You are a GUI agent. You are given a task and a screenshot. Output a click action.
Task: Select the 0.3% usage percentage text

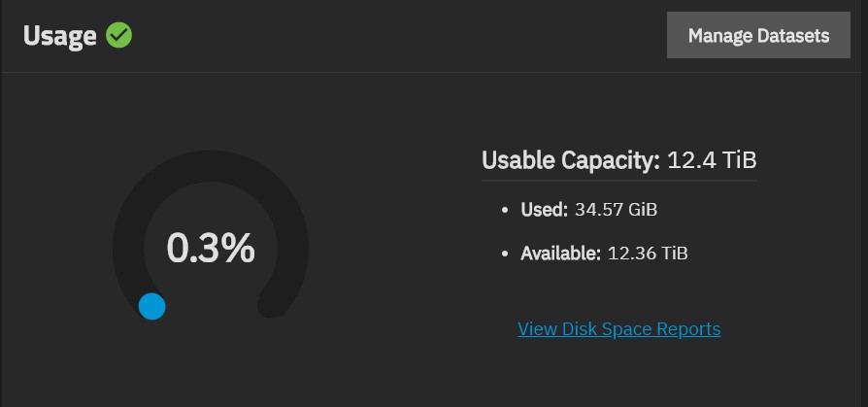[211, 248]
